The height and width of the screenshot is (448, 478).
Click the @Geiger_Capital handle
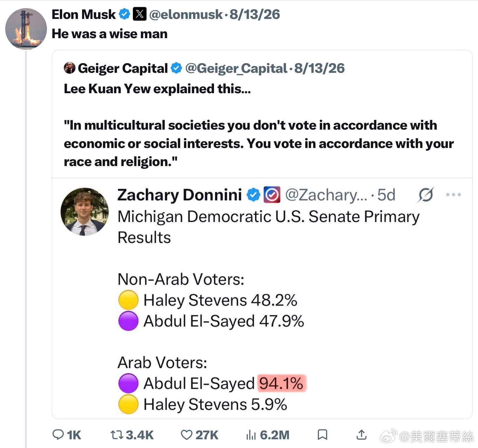pyautogui.click(x=236, y=68)
